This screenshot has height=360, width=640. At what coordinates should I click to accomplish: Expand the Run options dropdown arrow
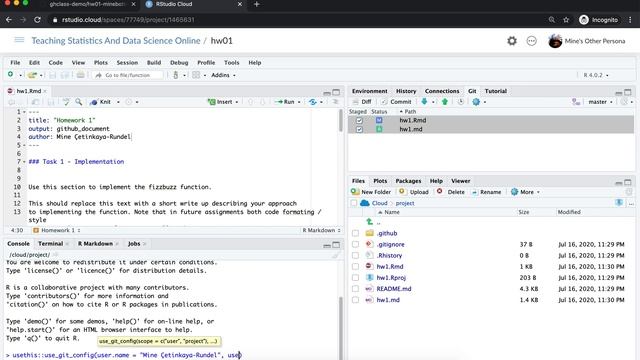(x=299, y=102)
